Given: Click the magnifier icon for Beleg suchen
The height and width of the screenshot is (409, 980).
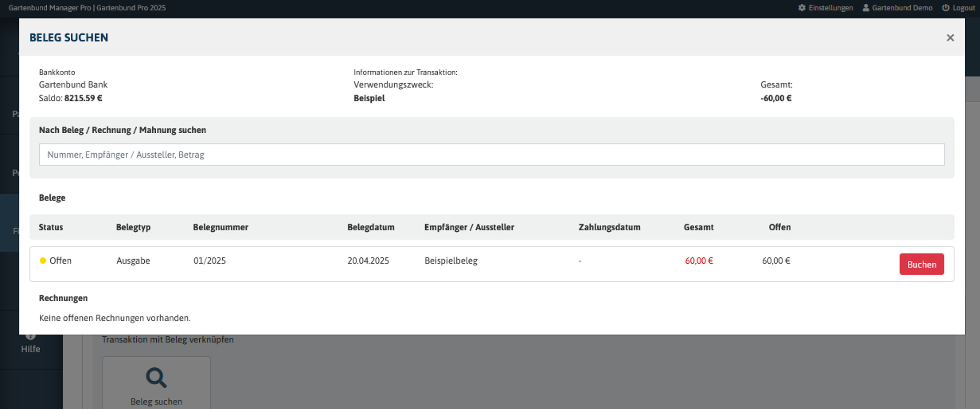Looking at the screenshot, I should coord(156,378).
